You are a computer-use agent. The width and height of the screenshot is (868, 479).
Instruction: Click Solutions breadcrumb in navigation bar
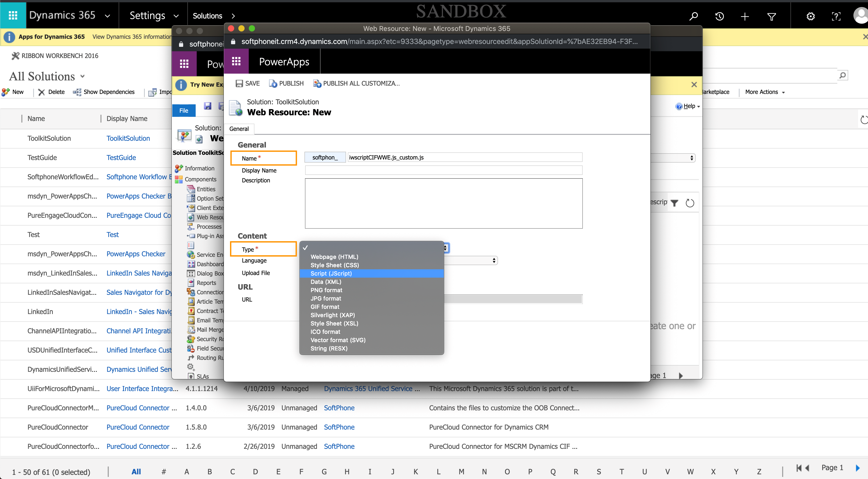208,16
